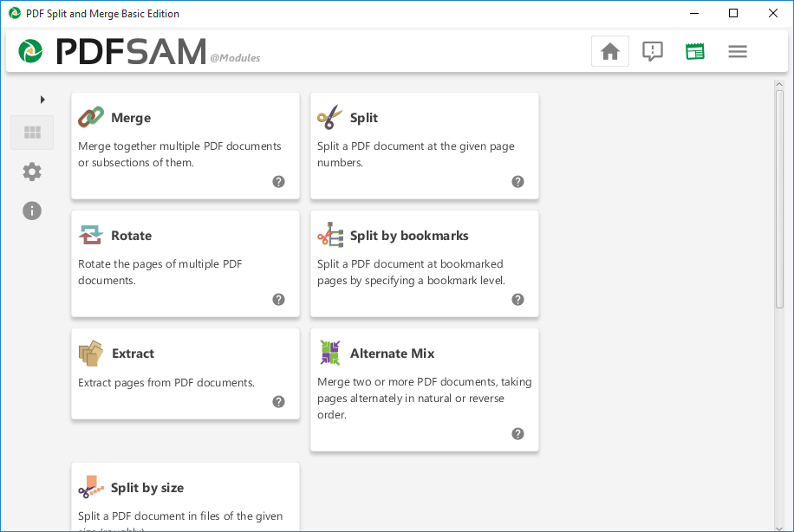
Task: Open Settings gear in sidebar
Action: click(x=32, y=172)
